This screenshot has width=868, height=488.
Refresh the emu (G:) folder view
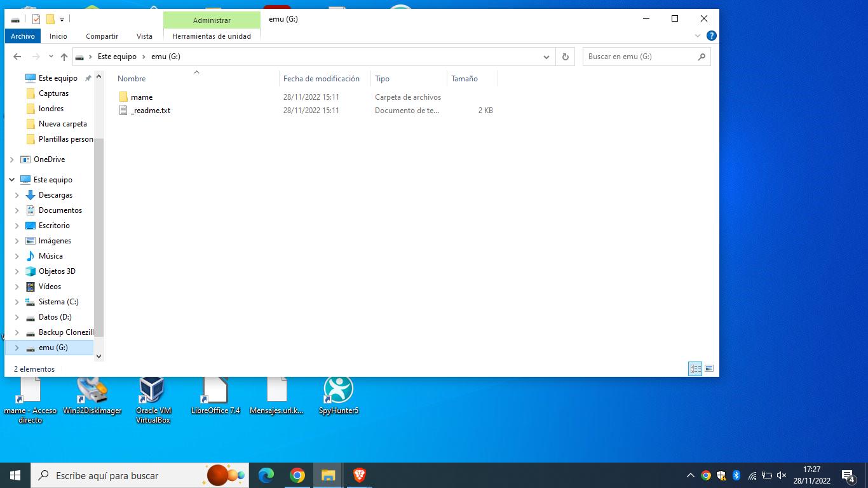click(565, 57)
